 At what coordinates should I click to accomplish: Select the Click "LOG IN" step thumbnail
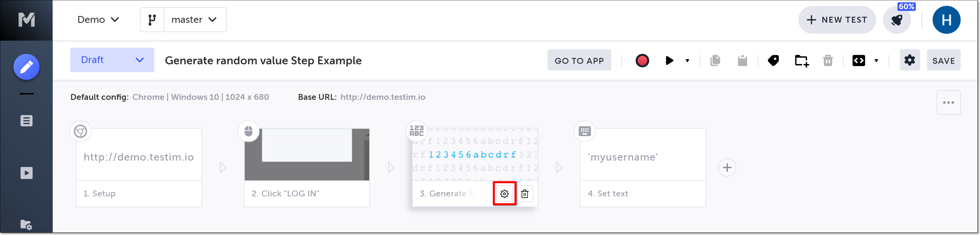click(307, 154)
